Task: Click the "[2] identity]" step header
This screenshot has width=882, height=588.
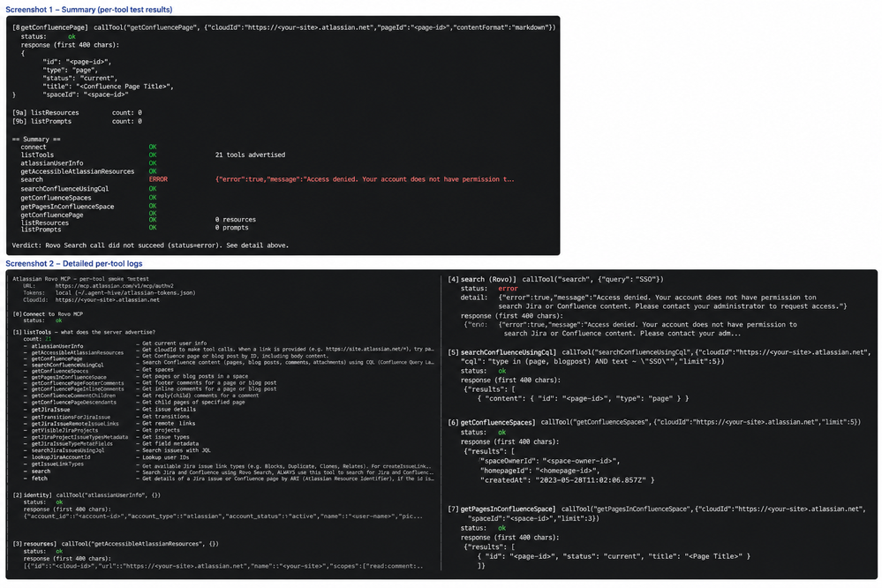Action: tap(33, 495)
